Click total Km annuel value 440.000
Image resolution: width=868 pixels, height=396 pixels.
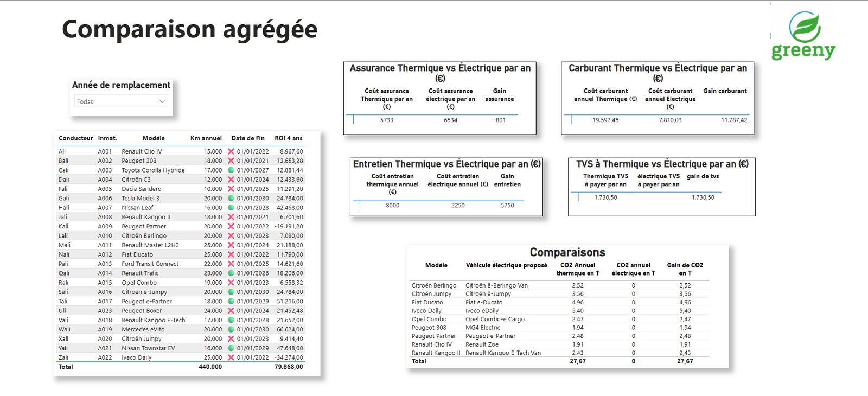(x=210, y=367)
